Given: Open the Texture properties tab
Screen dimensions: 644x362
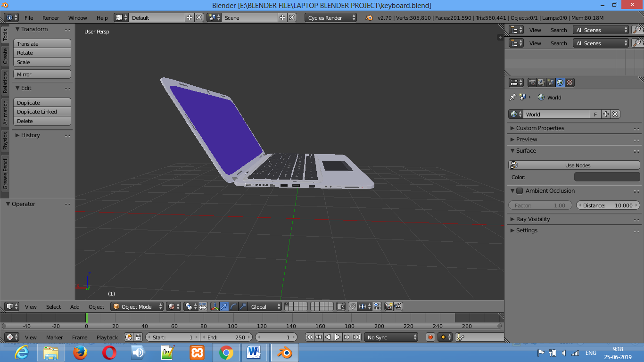Looking at the screenshot, I should click(569, 82).
